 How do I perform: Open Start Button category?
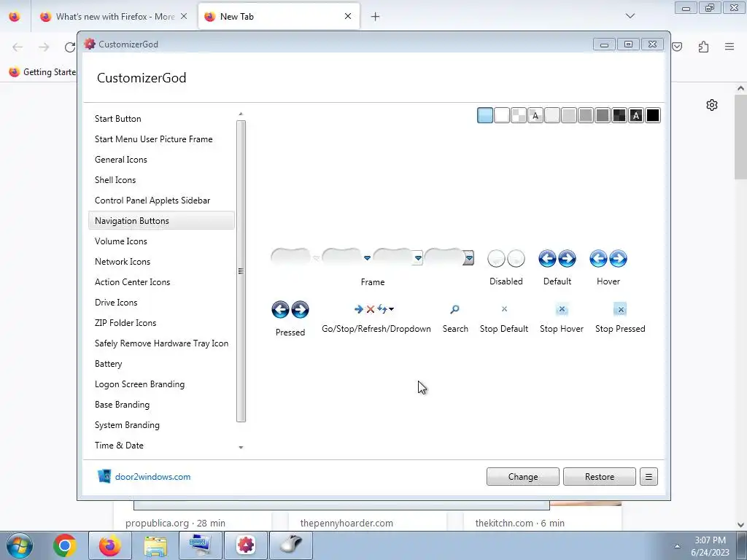[x=161, y=119]
